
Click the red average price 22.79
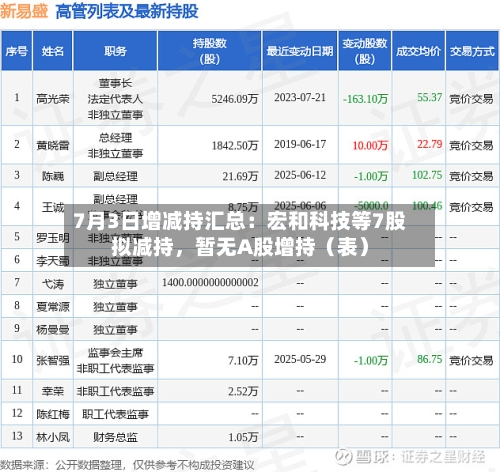point(430,144)
